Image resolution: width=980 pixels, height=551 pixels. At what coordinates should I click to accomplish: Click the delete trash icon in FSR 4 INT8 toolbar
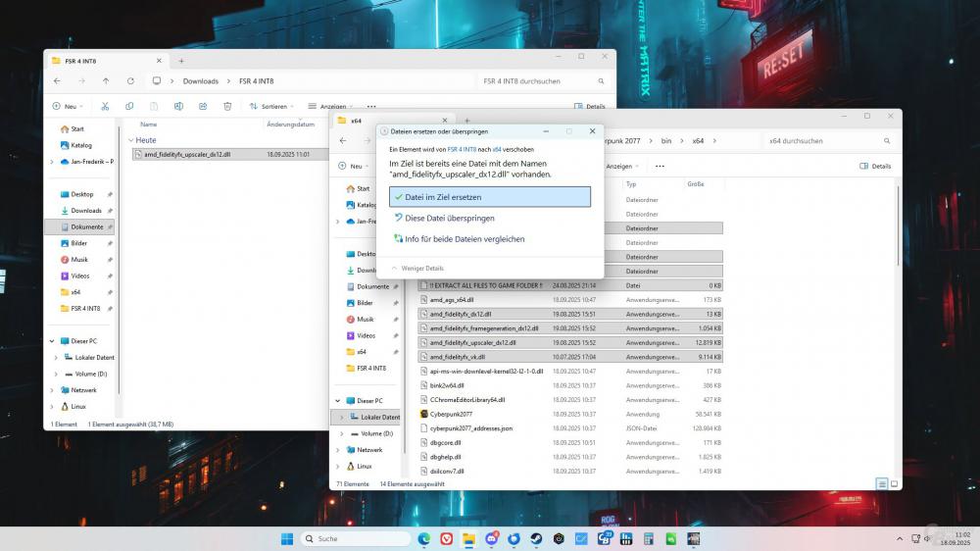point(227,106)
